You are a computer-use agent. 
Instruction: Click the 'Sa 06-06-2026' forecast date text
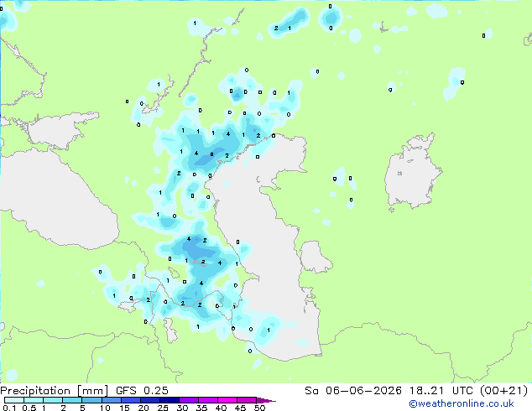[x=353, y=391]
